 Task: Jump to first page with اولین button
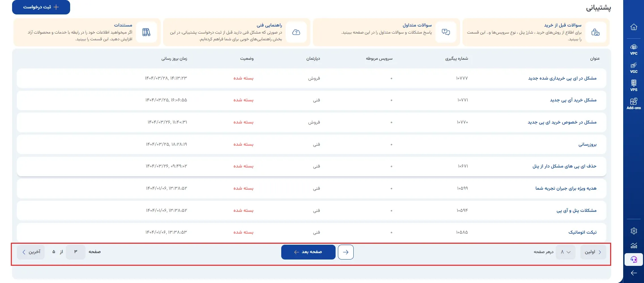coord(593,252)
